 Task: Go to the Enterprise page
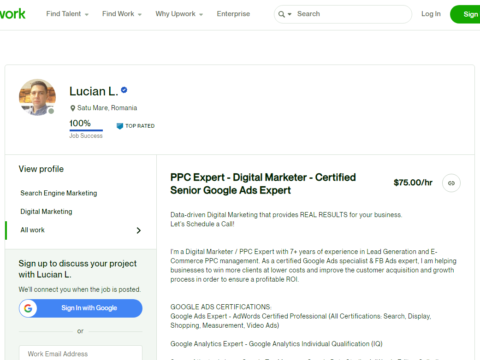233,14
